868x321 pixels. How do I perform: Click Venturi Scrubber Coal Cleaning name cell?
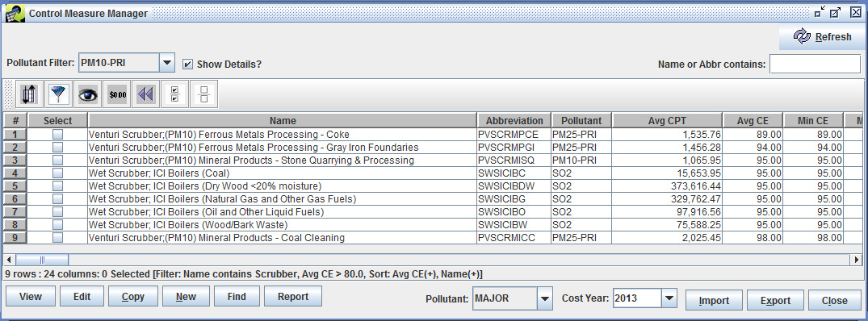click(283, 238)
